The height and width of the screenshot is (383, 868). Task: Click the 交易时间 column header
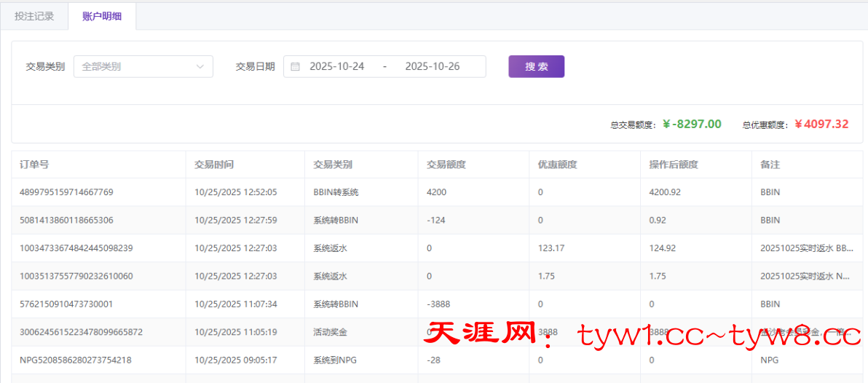tap(214, 165)
